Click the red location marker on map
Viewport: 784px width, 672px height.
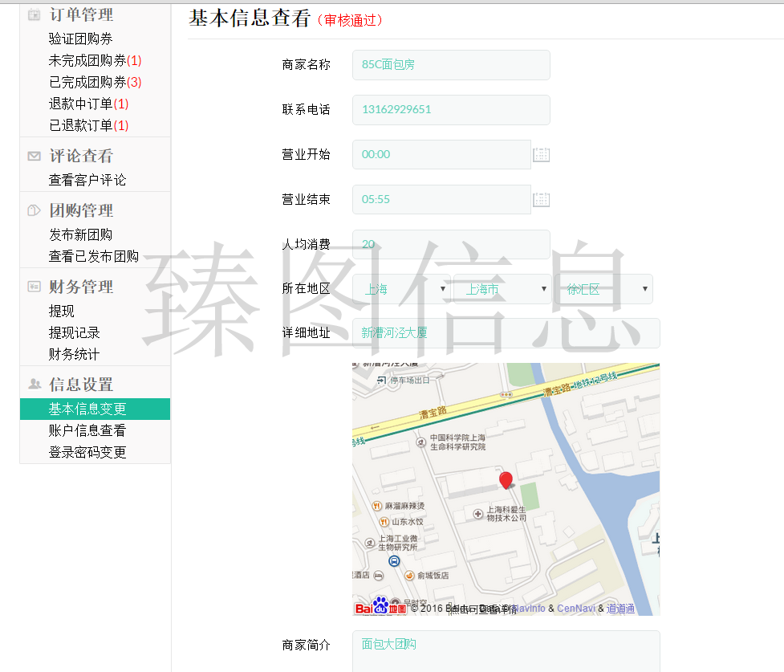[x=506, y=480]
